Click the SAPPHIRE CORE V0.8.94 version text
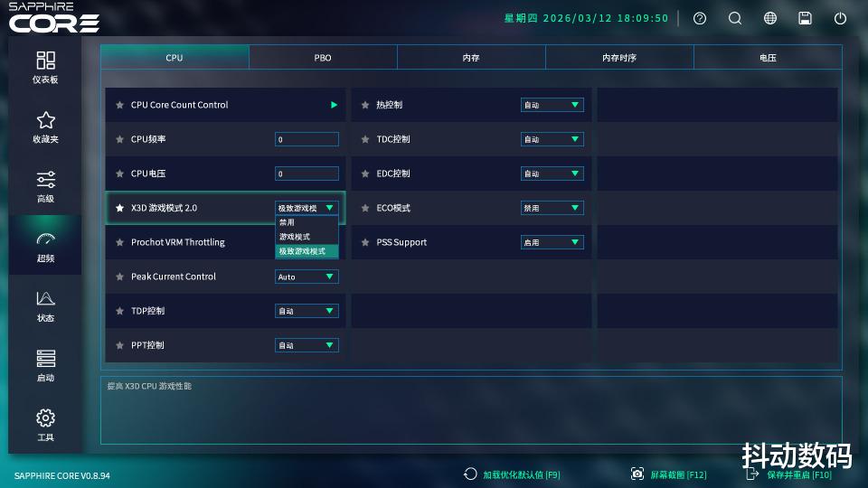868x488 pixels. [x=62, y=476]
